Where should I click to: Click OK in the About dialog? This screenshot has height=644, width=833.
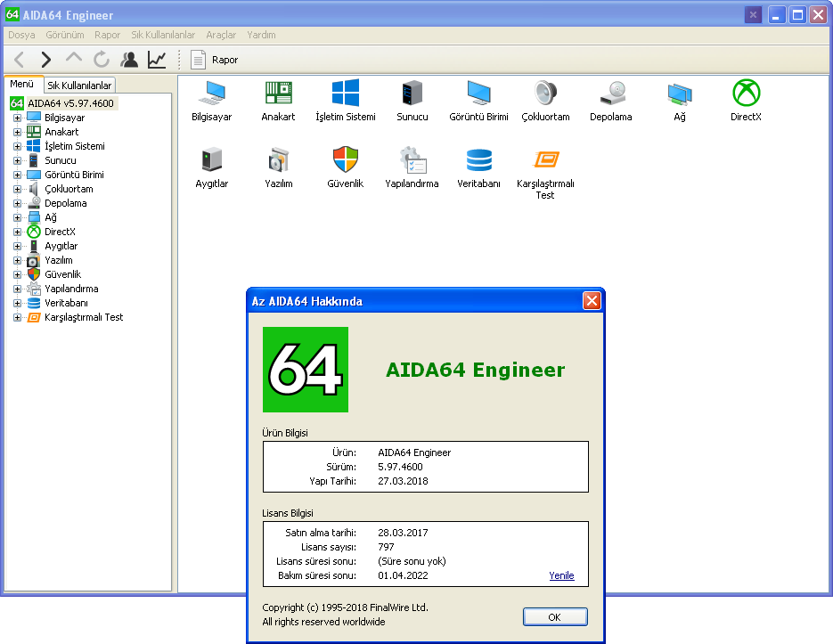(x=555, y=617)
